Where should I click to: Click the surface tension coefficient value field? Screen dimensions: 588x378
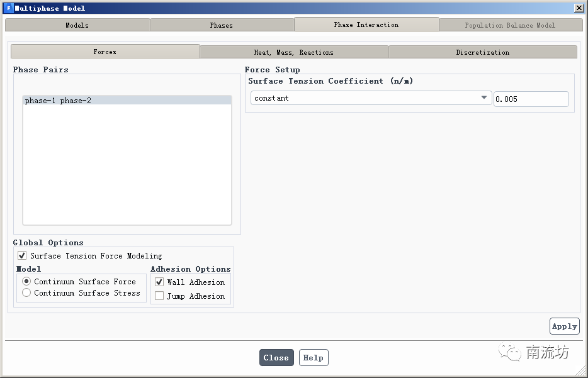pyautogui.click(x=531, y=99)
